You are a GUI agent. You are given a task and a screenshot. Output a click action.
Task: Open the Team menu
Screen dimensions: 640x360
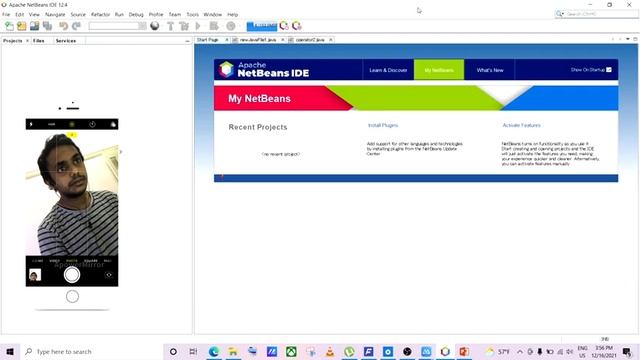pos(175,14)
